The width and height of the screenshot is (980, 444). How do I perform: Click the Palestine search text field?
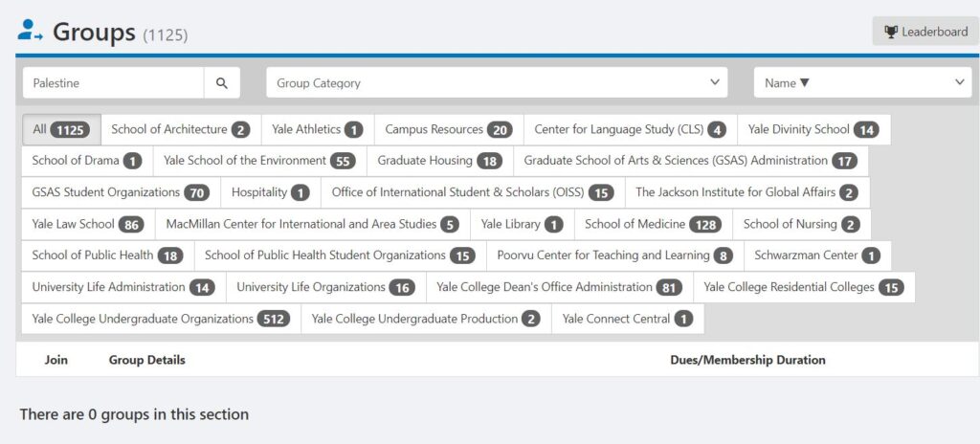114,83
